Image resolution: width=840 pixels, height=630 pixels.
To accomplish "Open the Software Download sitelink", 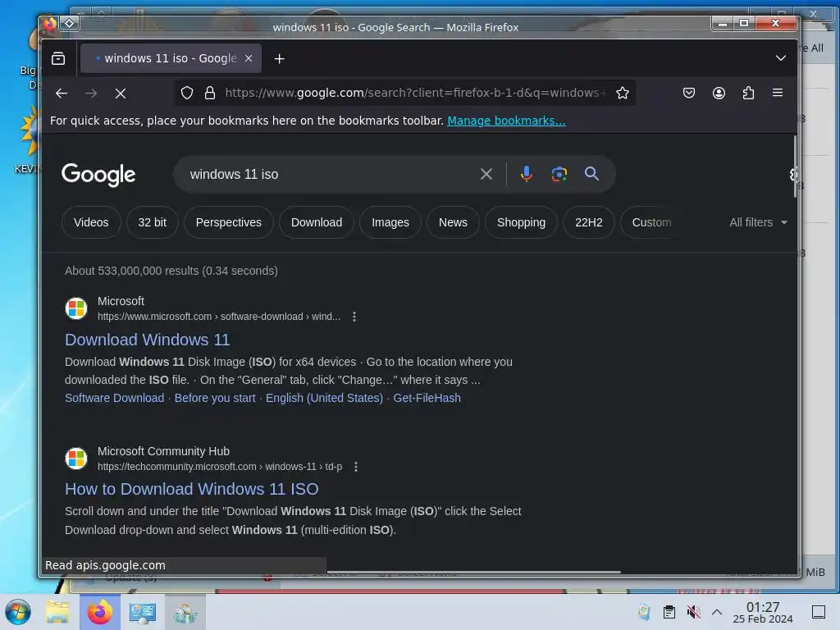I will (x=115, y=398).
